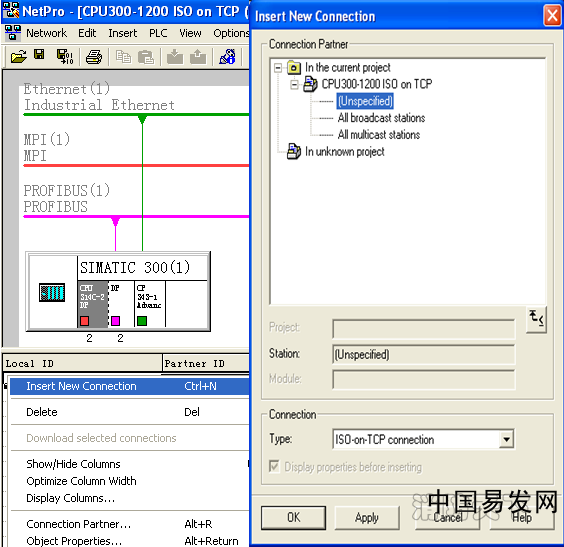Click the NetPro title bar icon
Screen dimensions: 564x547
11,10
